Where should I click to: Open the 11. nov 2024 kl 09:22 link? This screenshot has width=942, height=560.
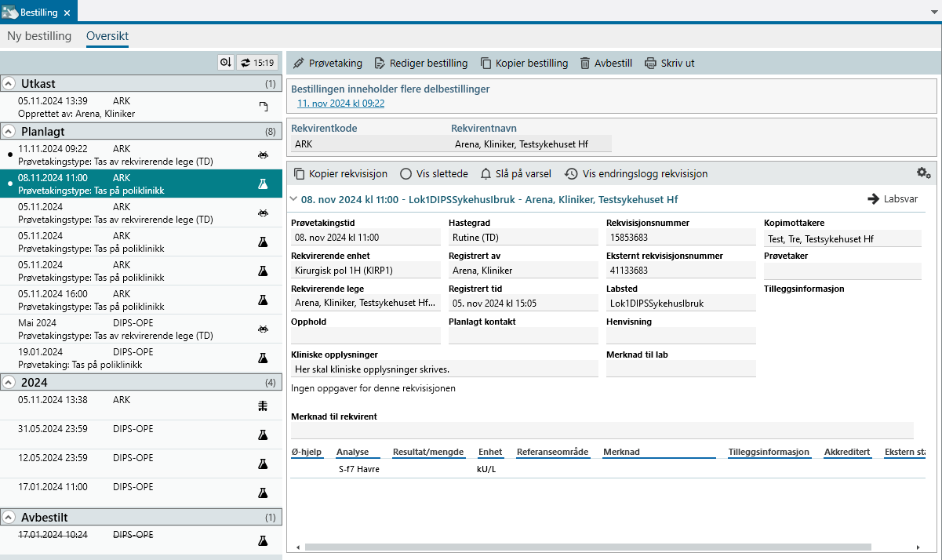340,104
